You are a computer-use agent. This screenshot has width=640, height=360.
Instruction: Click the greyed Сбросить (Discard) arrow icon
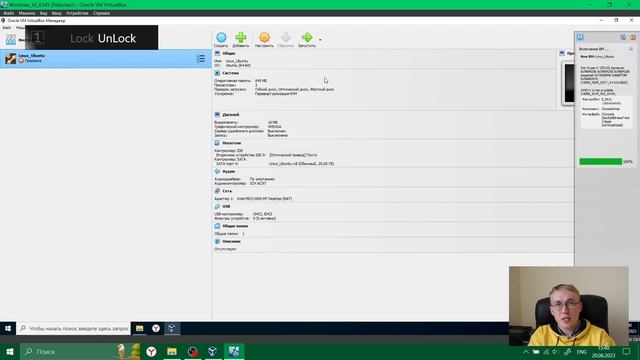point(285,38)
